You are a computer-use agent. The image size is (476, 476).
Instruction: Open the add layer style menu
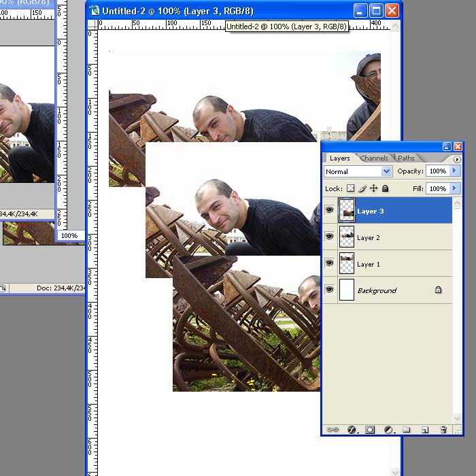[x=352, y=430]
